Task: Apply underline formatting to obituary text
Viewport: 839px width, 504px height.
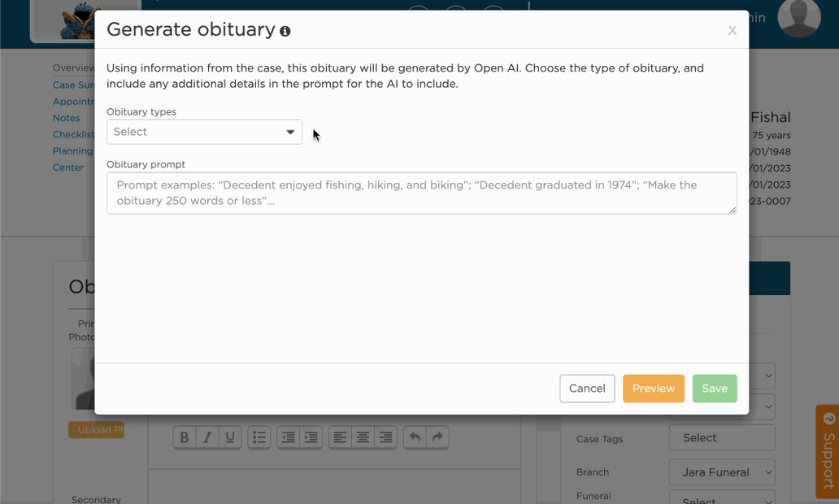Action: (x=229, y=437)
